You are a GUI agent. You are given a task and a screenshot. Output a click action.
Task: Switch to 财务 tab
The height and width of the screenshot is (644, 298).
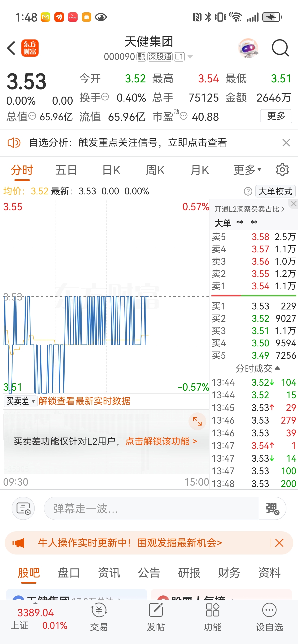229,573
